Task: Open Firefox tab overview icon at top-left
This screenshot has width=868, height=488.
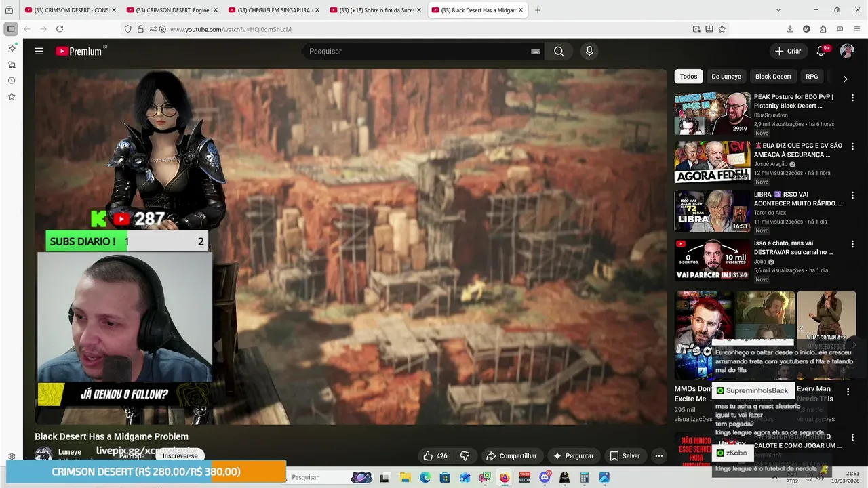Action: (9, 10)
